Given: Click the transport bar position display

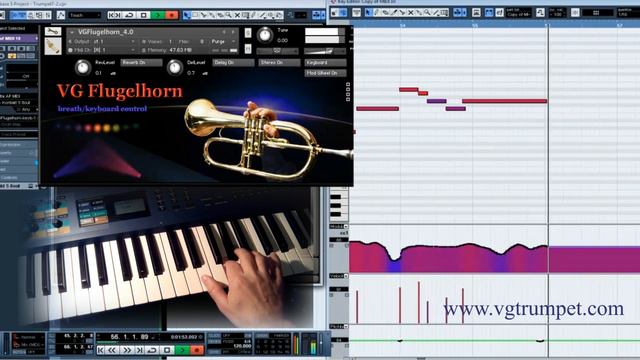Looking at the screenshot, I should click(x=129, y=337).
